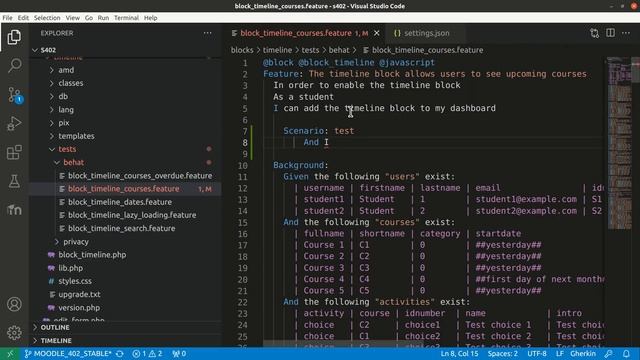
Task: Open the Help menu
Action: click(x=151, y=18)
